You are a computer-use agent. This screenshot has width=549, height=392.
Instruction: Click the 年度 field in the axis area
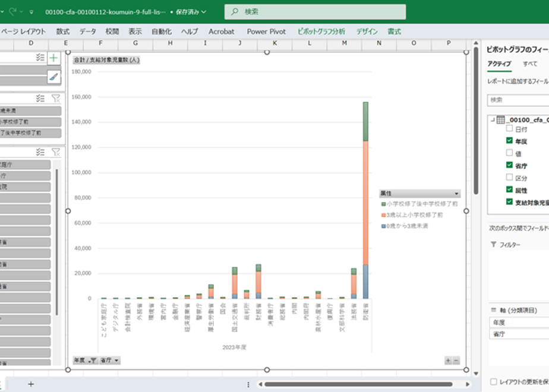tap(519, 323)
